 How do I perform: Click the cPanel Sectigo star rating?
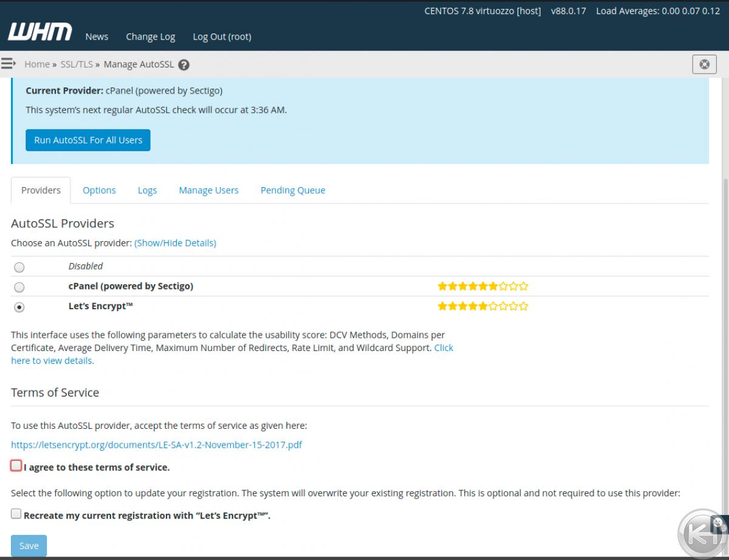tap(483, 286)
